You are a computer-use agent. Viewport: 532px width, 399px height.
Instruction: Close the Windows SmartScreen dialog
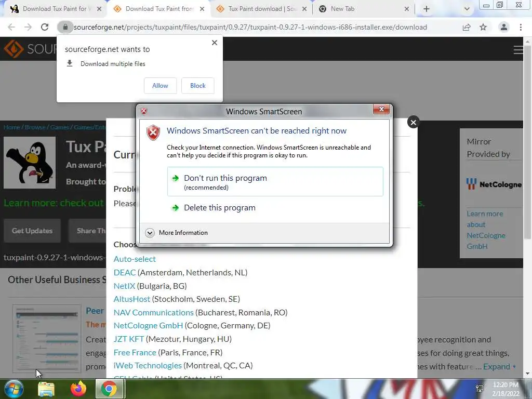point(381,109)
